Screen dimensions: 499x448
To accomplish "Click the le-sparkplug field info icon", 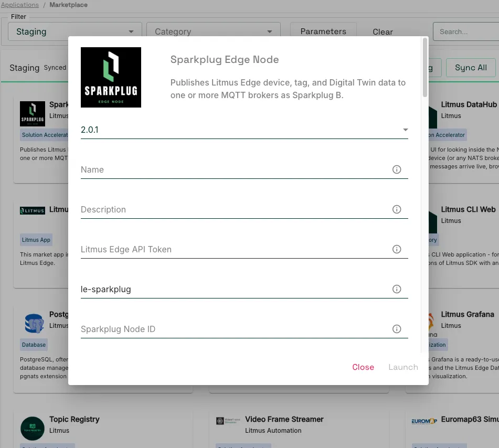I will 397,289.
